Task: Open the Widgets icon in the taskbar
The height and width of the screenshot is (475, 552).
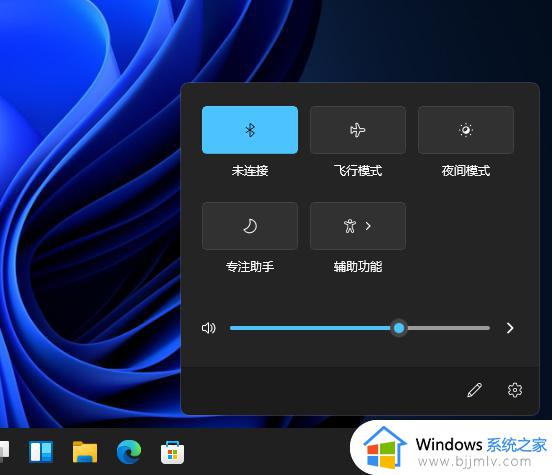Action: [41, 452]
